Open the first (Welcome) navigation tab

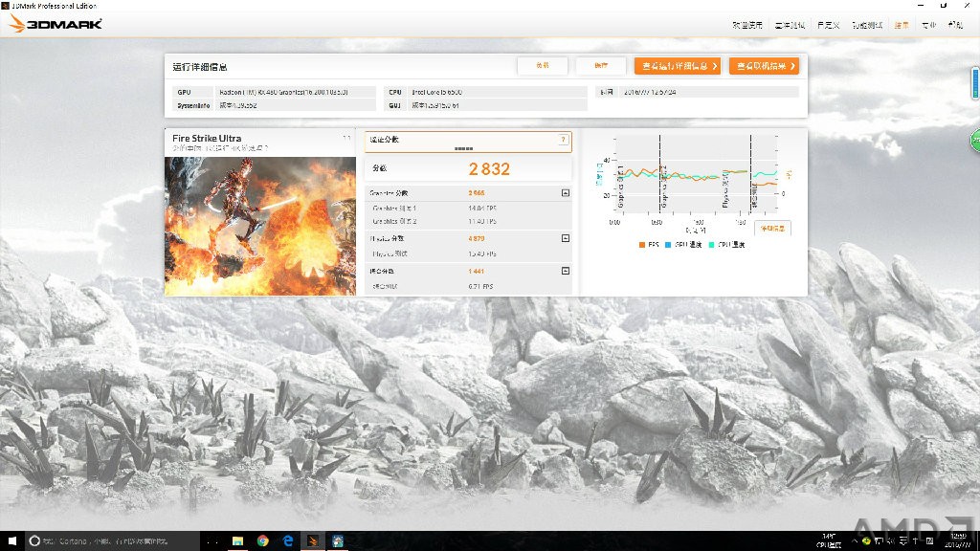746,25
